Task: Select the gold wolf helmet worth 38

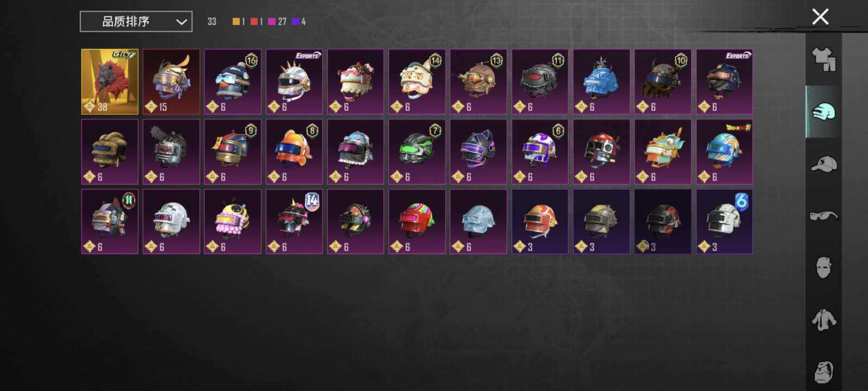Action: [110, 82]
